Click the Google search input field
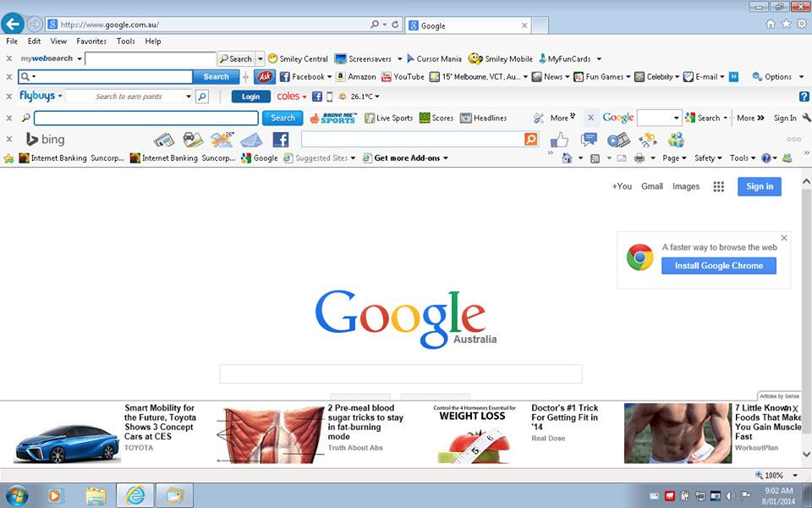 400,374
